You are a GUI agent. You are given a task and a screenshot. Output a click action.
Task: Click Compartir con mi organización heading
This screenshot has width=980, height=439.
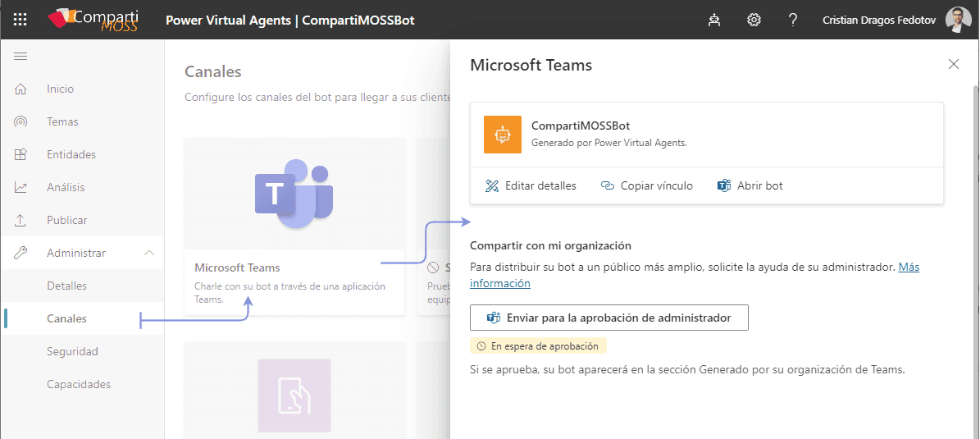pos(550,245)
